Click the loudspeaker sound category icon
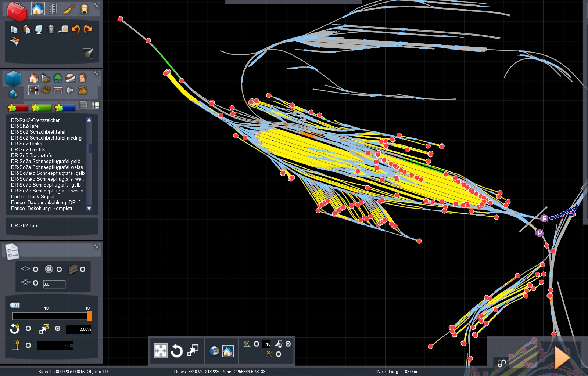The image size is (588, 376). click(x=70, y=90)
